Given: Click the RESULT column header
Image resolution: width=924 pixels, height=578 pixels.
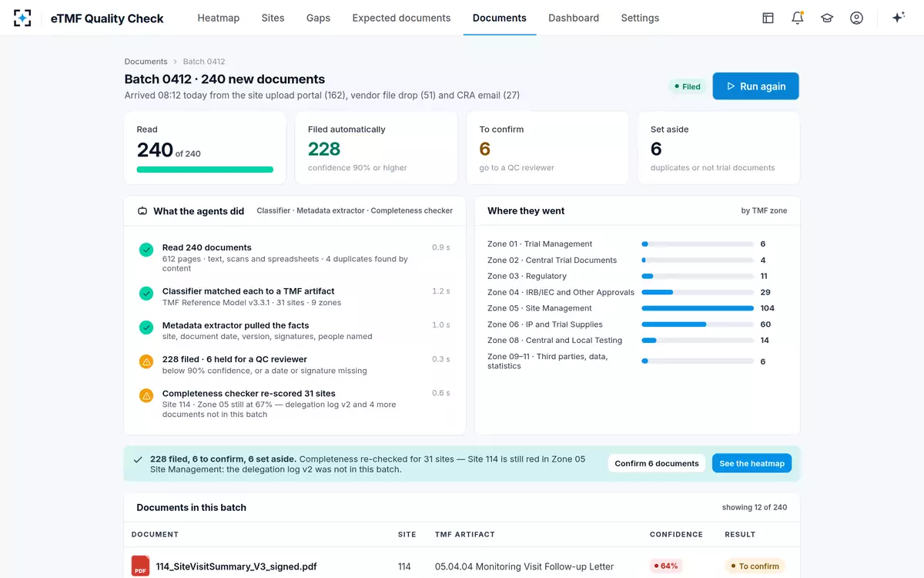Looking at the screenshot, I should pos(740,534).
